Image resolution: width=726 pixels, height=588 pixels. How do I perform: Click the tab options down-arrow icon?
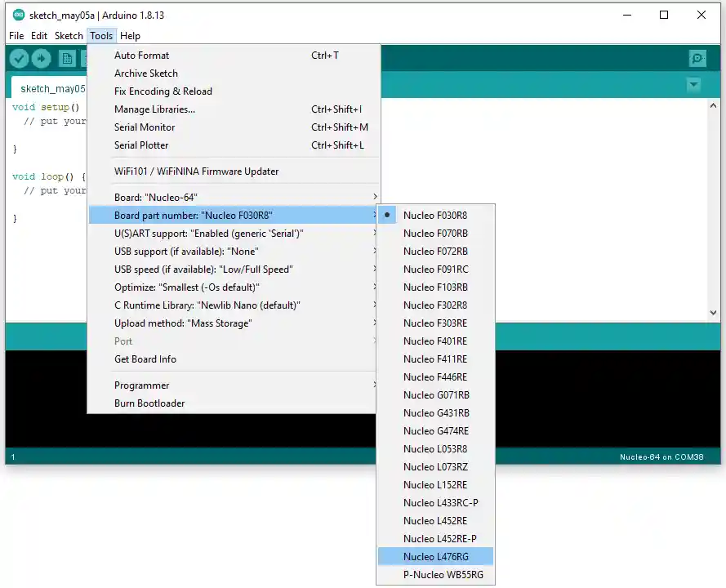(693, 85)
